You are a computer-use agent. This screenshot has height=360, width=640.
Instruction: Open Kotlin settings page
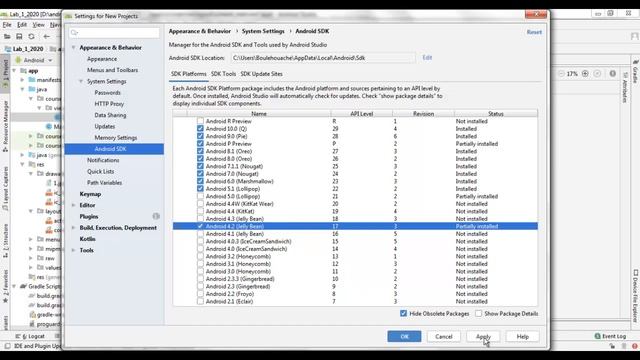pos(87,239)
